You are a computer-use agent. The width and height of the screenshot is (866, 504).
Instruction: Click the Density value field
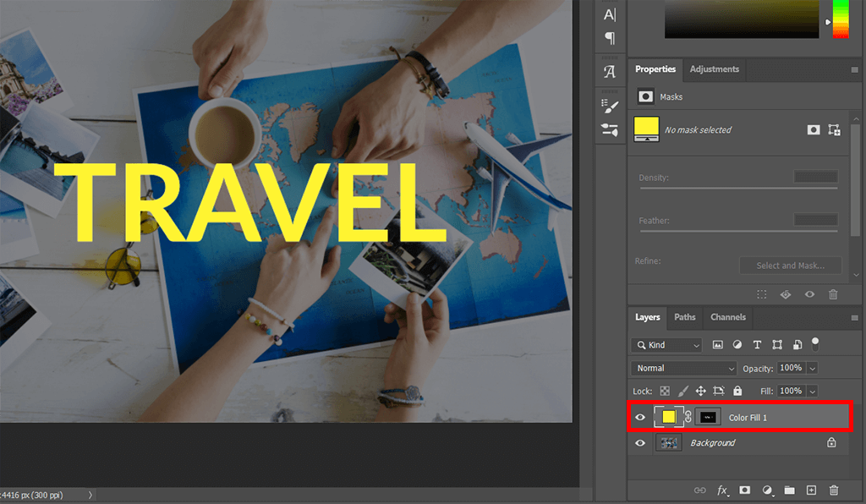pyautogui.click(x=816, y=177)
